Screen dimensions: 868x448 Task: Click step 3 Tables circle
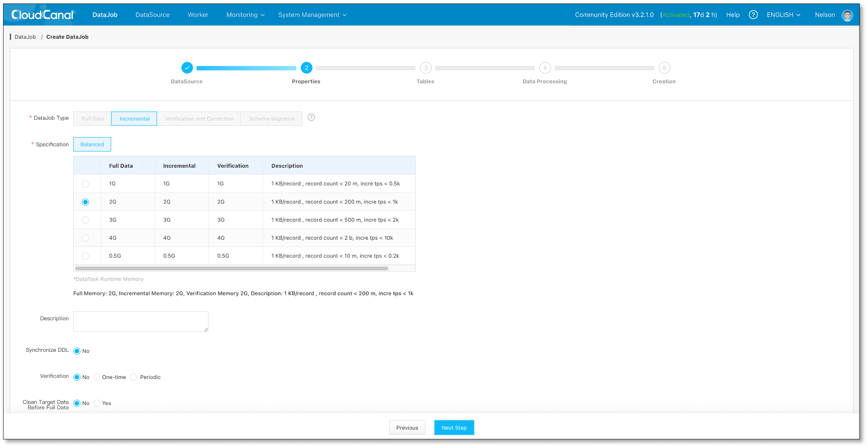point(425,68)
